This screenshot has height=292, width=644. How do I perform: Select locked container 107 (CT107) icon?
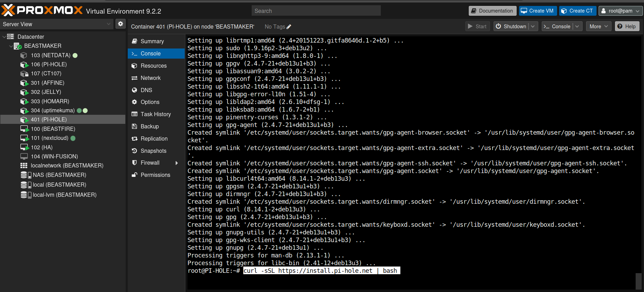24,74
